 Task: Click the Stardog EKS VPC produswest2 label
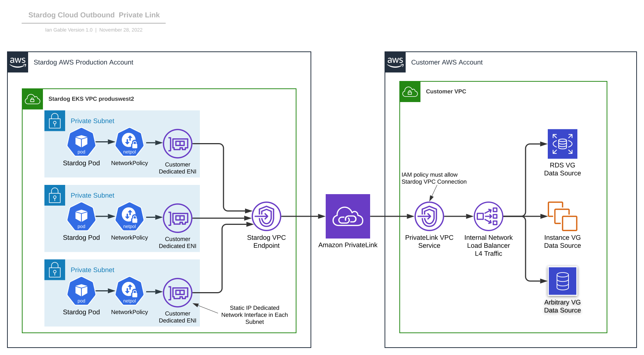91,99
